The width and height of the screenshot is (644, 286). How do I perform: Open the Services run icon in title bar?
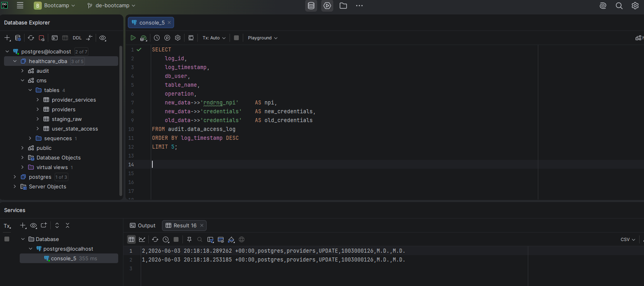click(x=327, y=6)
